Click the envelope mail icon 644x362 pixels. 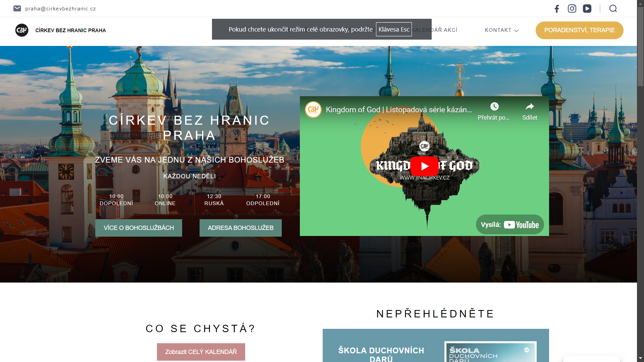tap(17, 8)
